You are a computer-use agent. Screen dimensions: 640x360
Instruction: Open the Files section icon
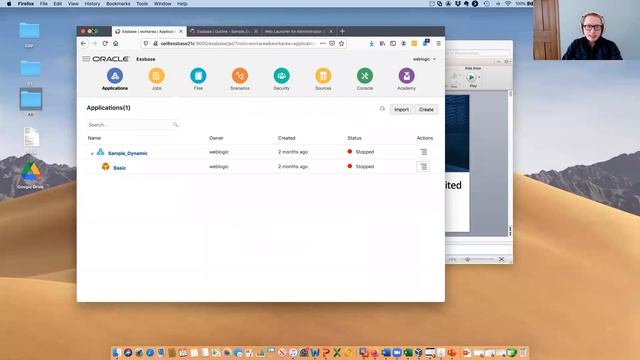(198, 76)
